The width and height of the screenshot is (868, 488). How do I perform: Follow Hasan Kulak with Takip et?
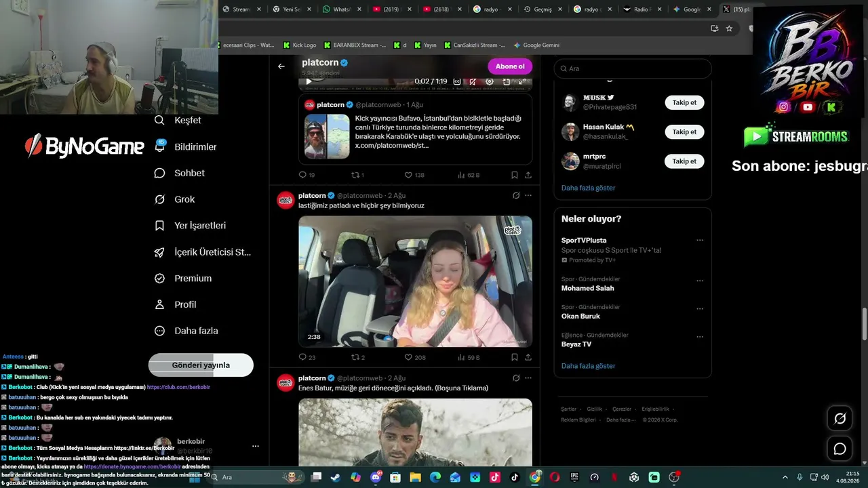coord(684,132)
